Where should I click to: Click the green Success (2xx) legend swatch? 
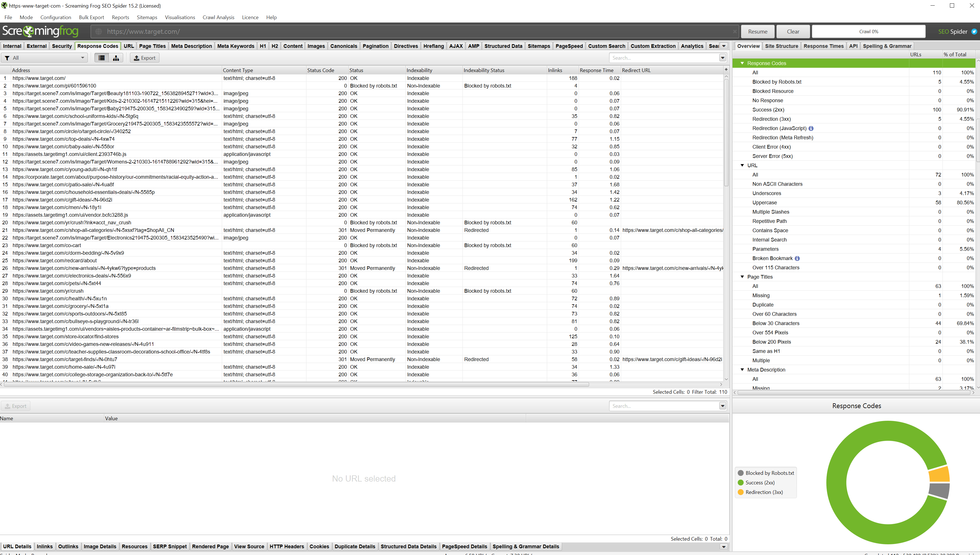click(741, 483)
